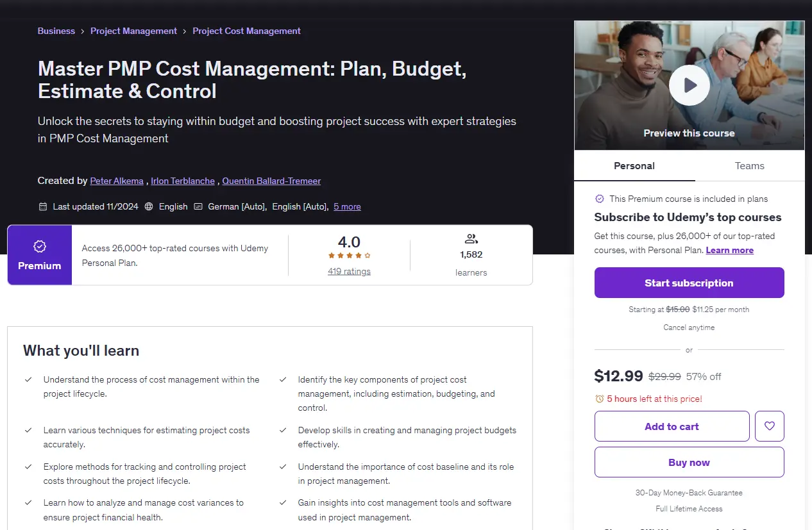Click checkmark beside 'Learn various techniques for estimating'

click(x=28, y=430)
